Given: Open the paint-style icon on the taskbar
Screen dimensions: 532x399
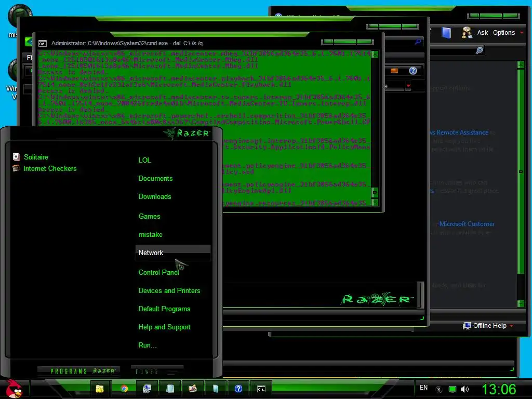Looking at the screenshot, I should coord(193,389).
